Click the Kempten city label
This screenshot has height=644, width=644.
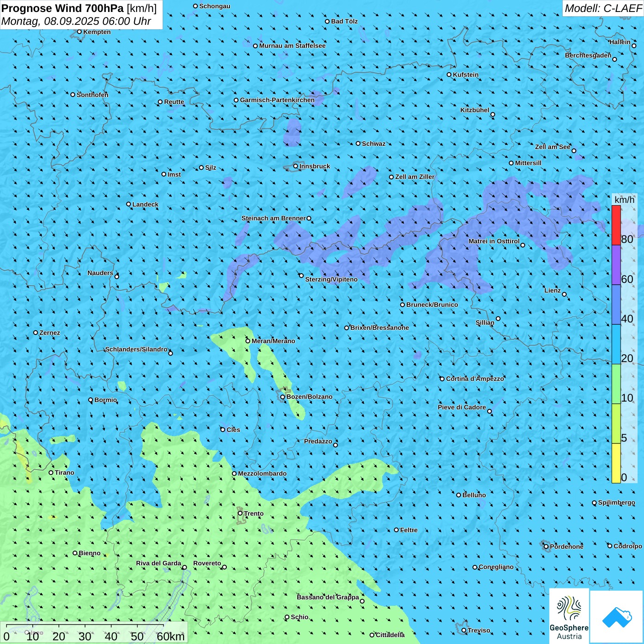coord(97,32)
